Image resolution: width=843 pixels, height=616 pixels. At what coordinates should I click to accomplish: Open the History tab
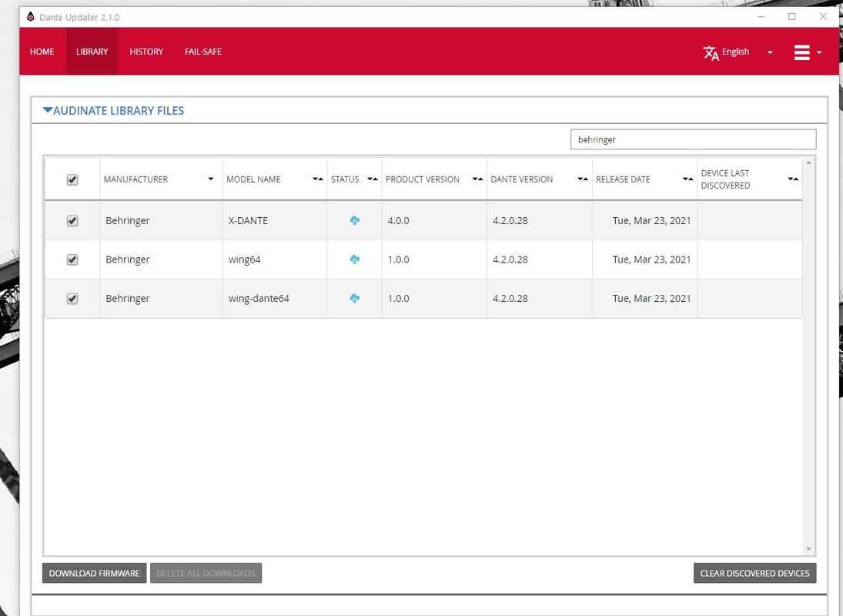click(x=146, y=52)
